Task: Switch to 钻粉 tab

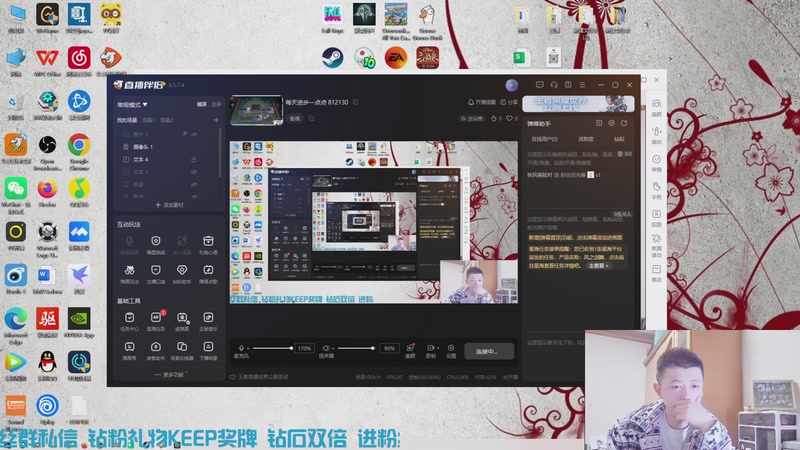Action: pos(619,139)
